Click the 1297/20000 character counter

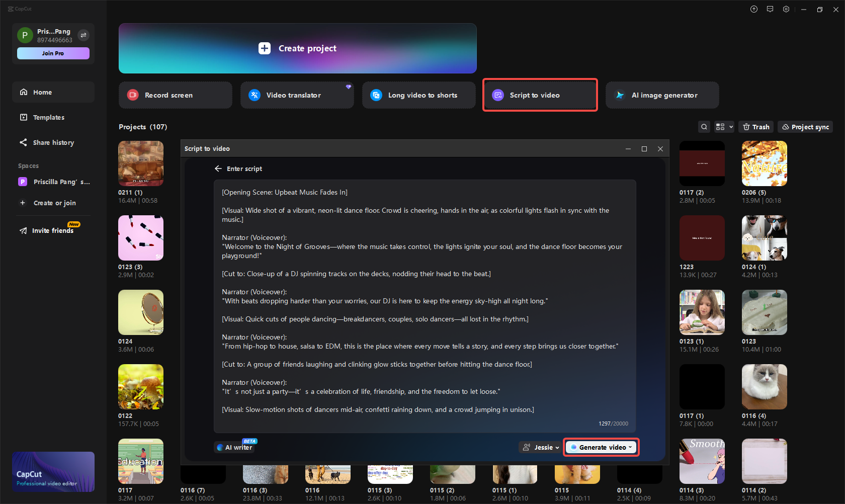(613, 424)
